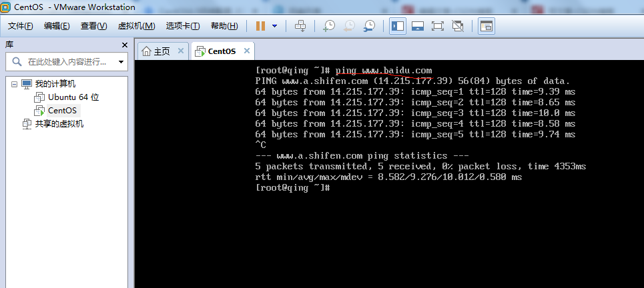This screenshot has width=644, height=288.
Task: Pause the virtual machine with the orange button
Action: pyautogui.click(x=260, y=26)
